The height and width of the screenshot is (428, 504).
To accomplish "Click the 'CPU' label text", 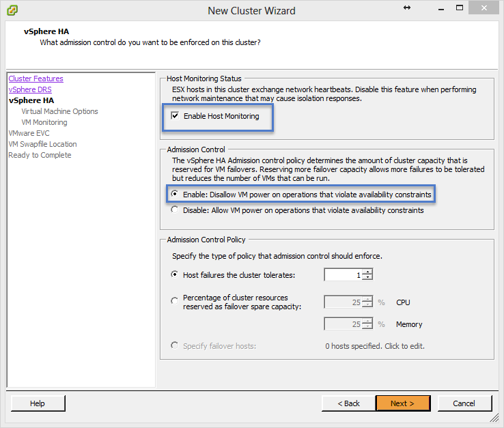I will coord(403,302).
